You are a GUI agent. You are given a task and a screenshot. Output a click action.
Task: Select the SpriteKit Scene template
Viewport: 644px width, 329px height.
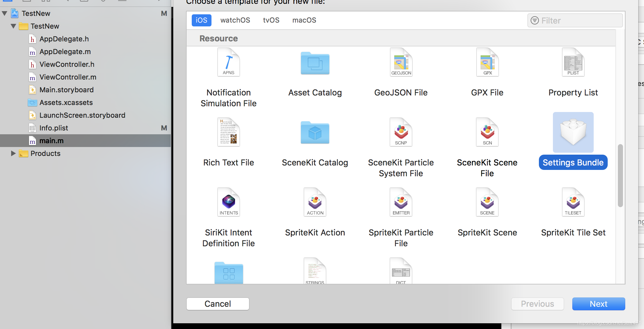click(x=487, y=213)
